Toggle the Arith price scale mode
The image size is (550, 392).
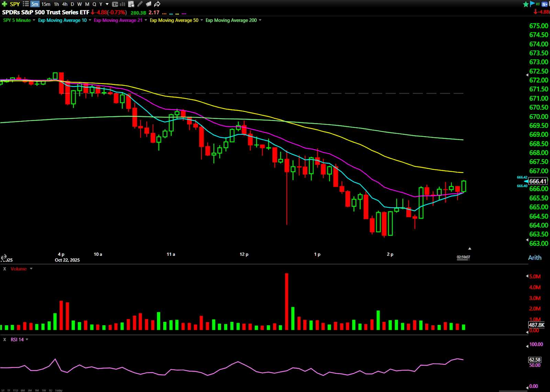(x=535, y=258)
